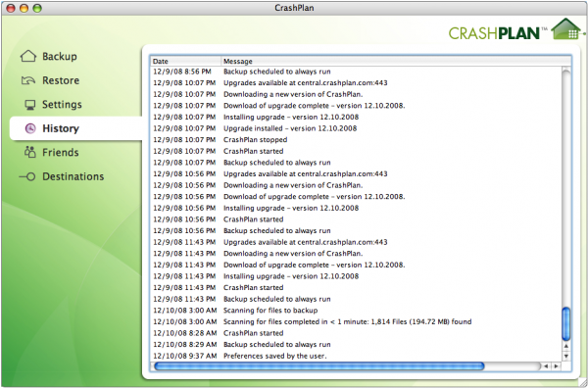This screenshot has width=588, height=388.
Task: Sort by the Date column header
Action: [186, 61]
